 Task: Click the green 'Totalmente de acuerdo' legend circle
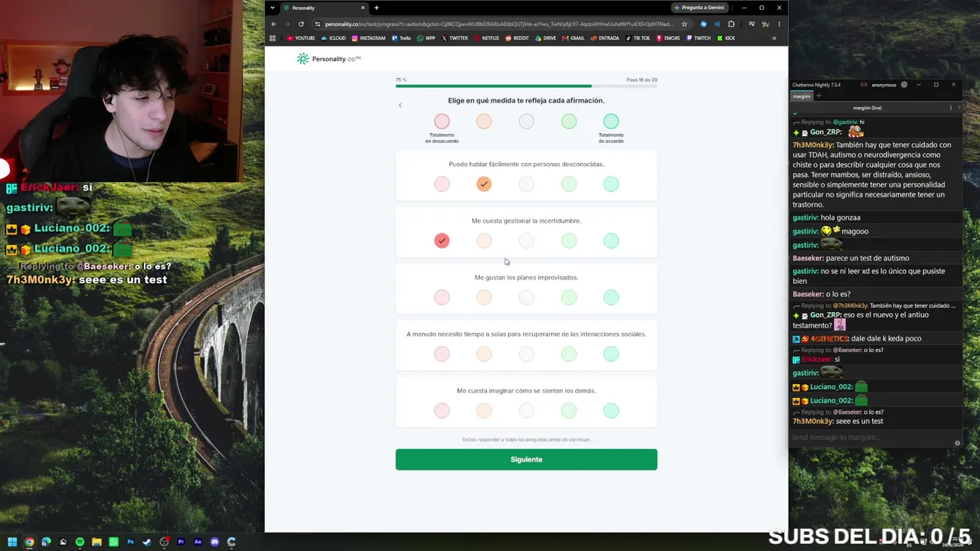pos(611,121)
